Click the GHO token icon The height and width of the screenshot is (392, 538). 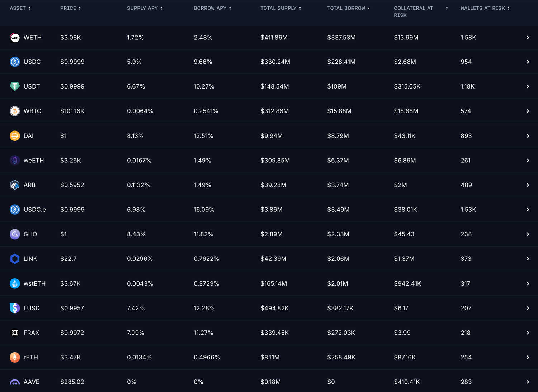pos(15,234)
